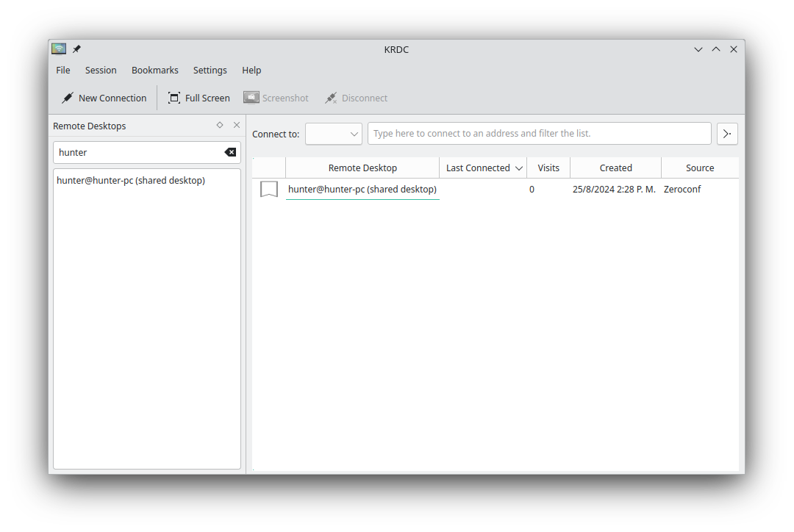Click the address and filter input field

click(x=540, y=134)
